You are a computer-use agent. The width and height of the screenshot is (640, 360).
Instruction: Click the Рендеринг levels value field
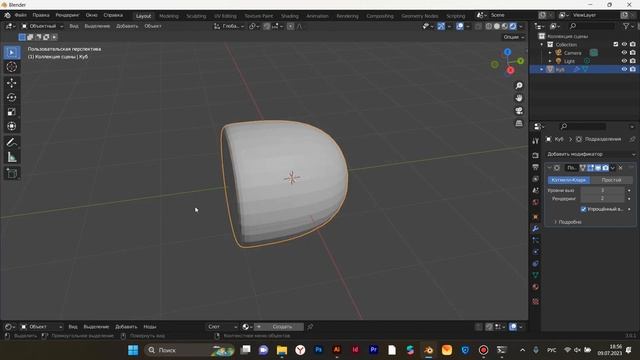click(x=602, y=198)
